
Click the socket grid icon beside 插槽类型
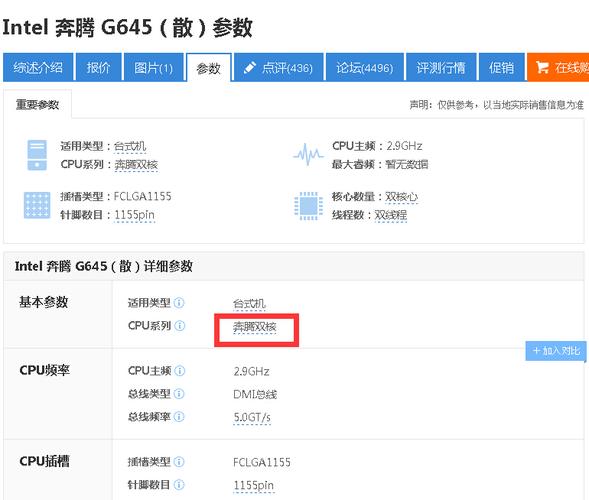click(37, 205)
